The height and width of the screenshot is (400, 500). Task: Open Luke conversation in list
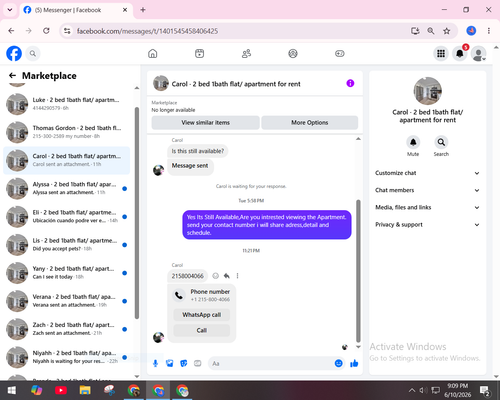(x=67, y=104)
